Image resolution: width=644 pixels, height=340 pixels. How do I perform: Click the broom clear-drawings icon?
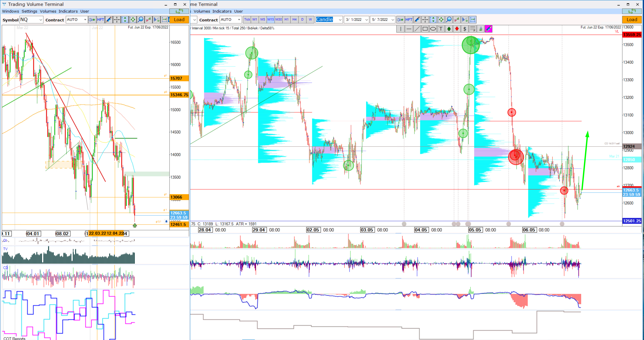[x=480, y=29]
